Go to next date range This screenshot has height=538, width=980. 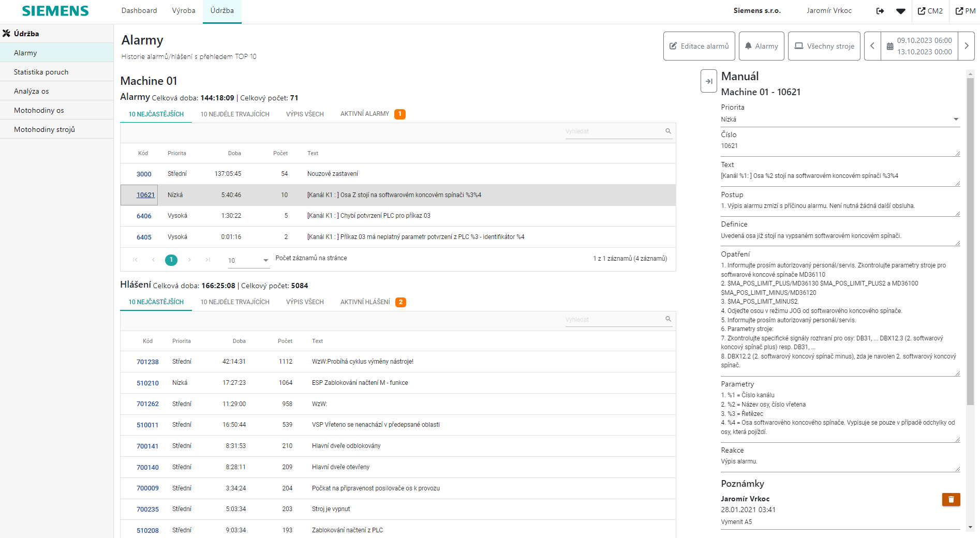click(x=966, y=46)
